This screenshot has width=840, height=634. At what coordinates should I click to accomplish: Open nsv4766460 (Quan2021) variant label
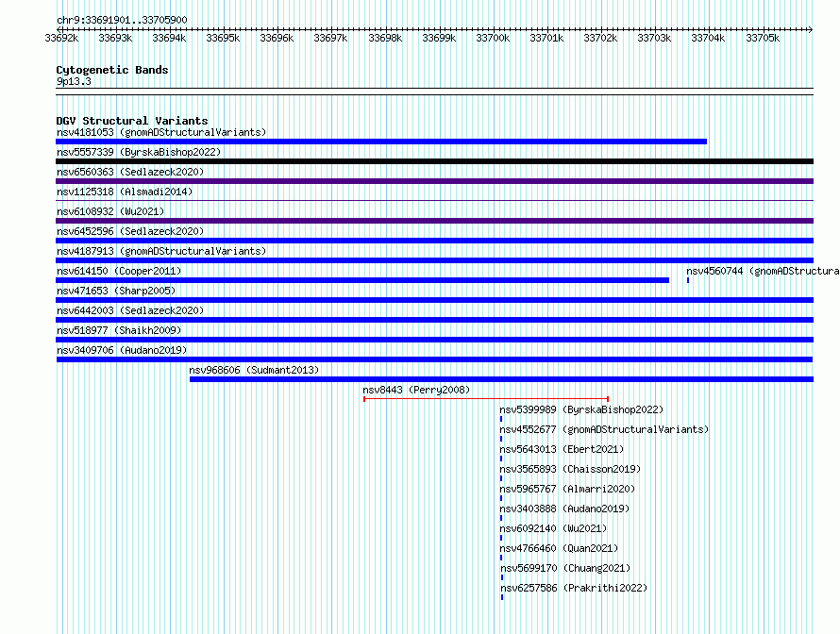[559, 548]
